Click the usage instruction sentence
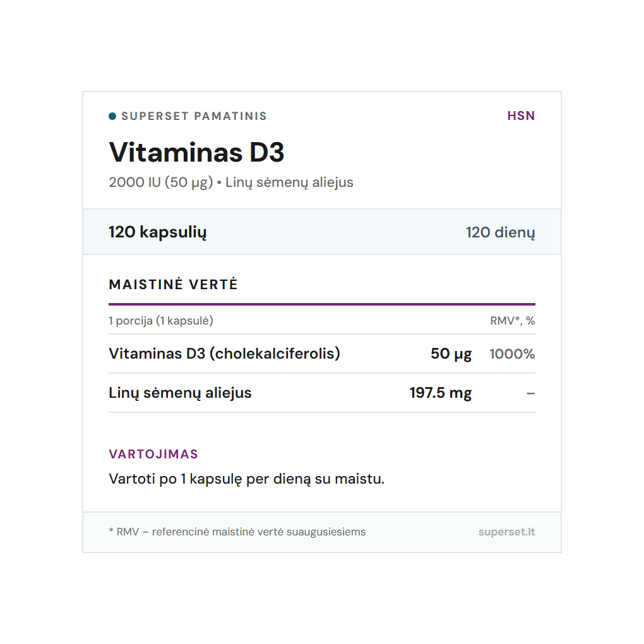 [246, 479]
